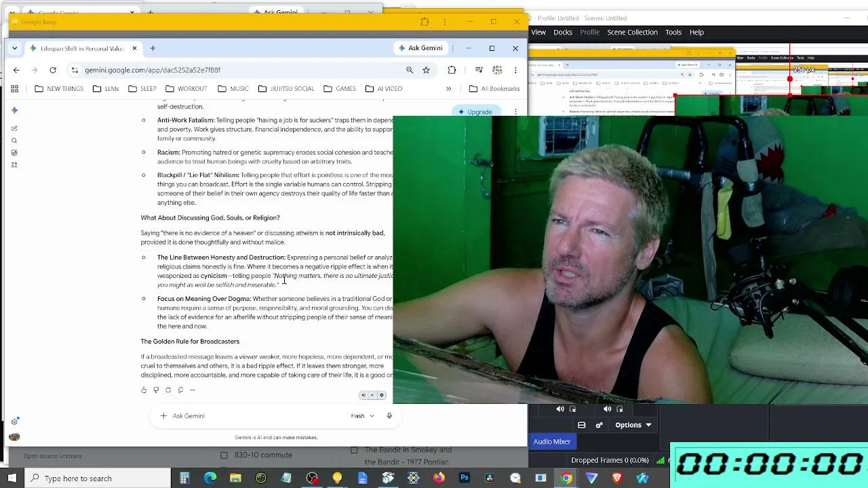Screen dimensions: 868x488
Task: Check the 830-10 commute checkbox
Action: point(224,455)
